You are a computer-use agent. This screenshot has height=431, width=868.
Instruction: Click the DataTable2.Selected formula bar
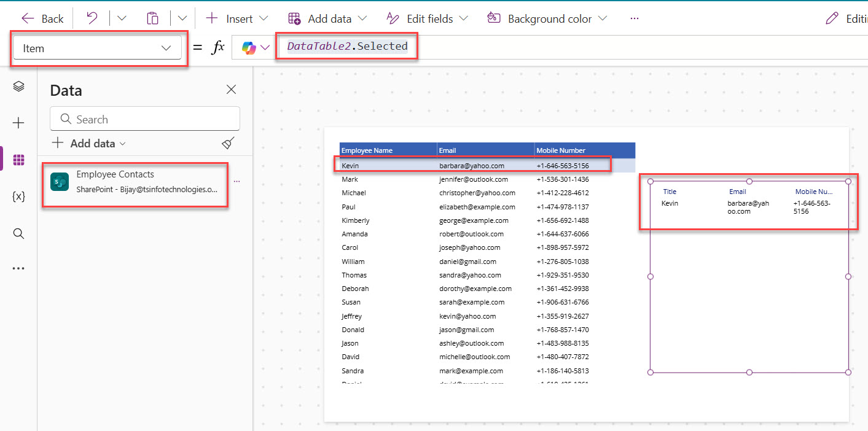347,46
